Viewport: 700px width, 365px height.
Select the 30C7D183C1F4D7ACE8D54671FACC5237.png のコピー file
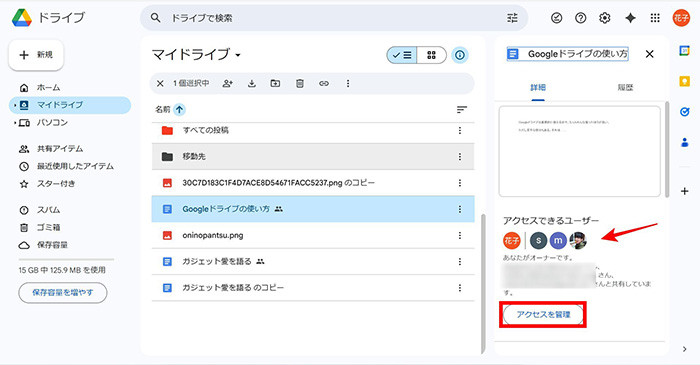313,183
